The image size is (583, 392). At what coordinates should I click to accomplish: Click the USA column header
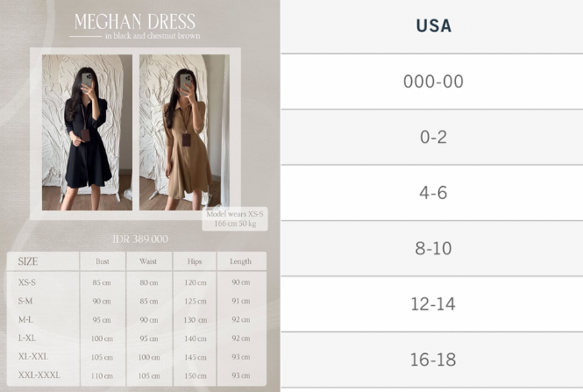(x=433, y=26)
